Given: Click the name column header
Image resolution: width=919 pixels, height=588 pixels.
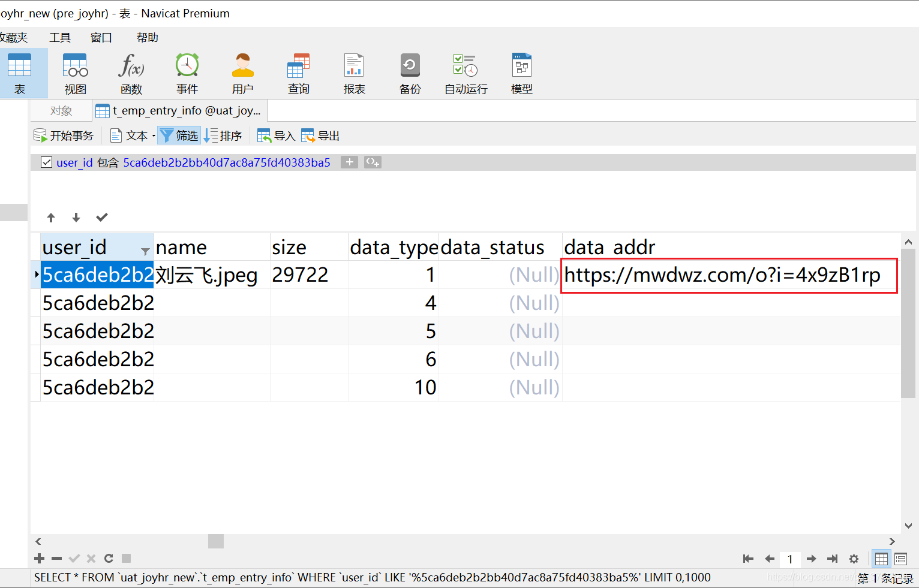Looking at the screenshot, I should pyautogui.click(x=212, y=247).
